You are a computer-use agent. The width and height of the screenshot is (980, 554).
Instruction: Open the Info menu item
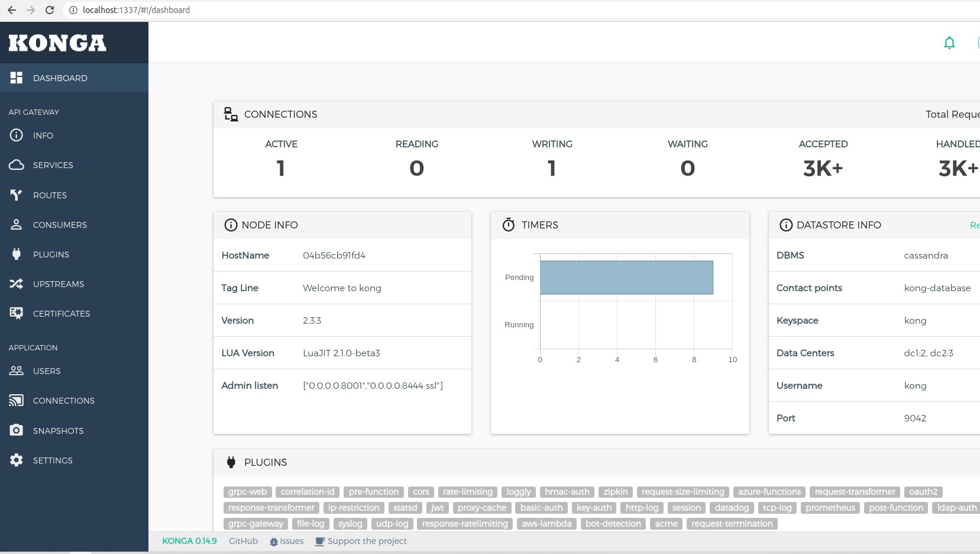[x=74, y=135]
